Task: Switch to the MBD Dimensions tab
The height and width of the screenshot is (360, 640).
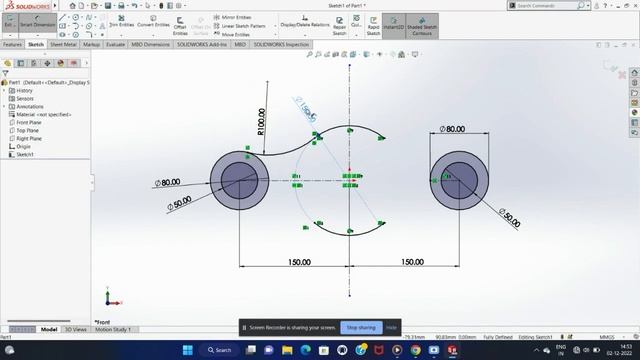Action: point(151,44)
